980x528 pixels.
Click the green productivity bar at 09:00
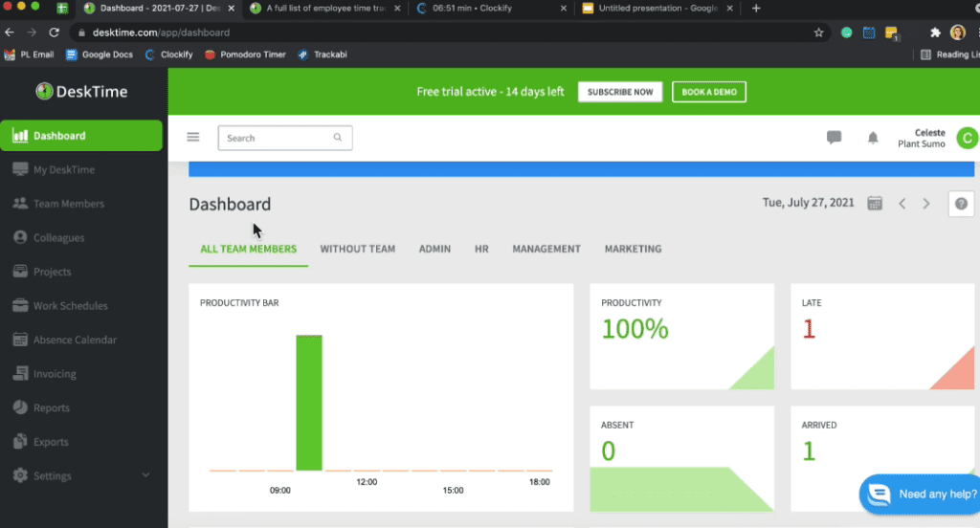[309, 402]
